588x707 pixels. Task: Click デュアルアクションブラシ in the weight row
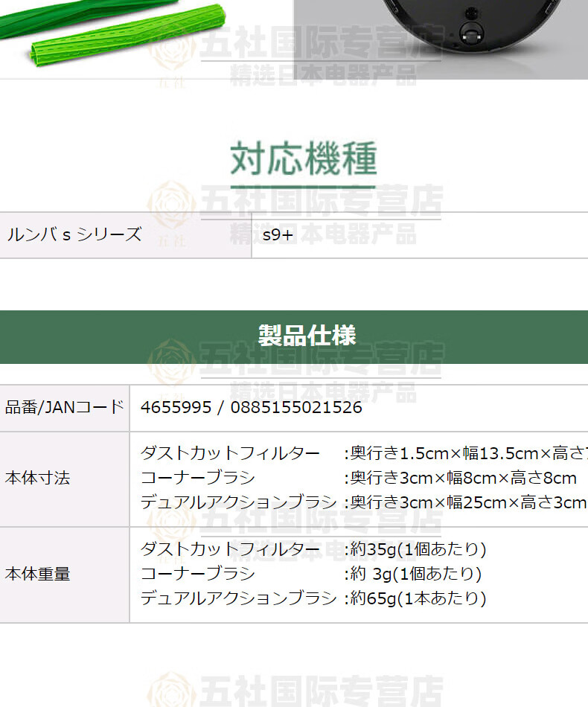tap(238, 598)
